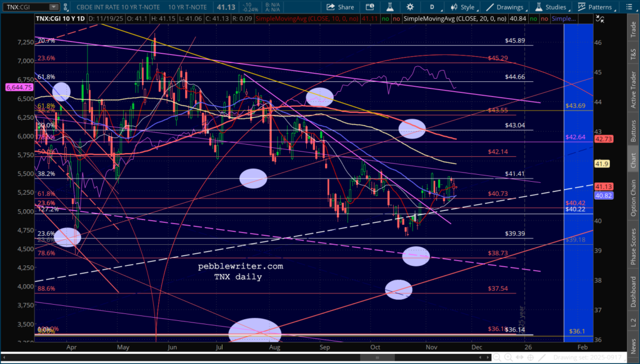Open the T&S side tab
The height and width of the screenshot is (364, 640).
pos(633,53)
